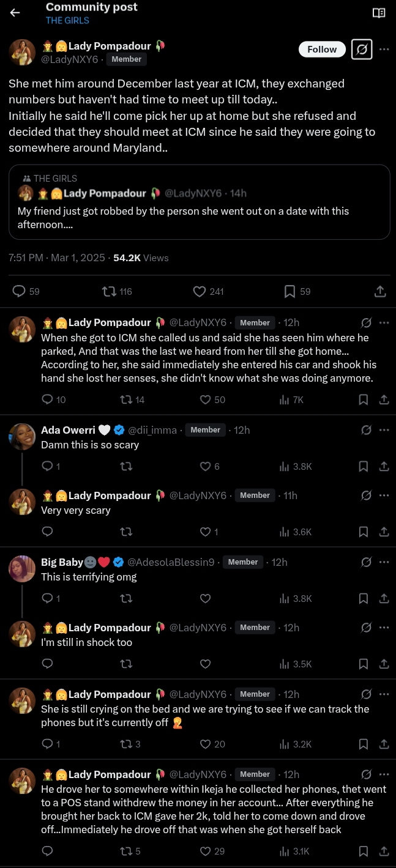396x868 pixels.
Task: Open Ada Owerri's profile picture
Action: click(x=22, y=437)
